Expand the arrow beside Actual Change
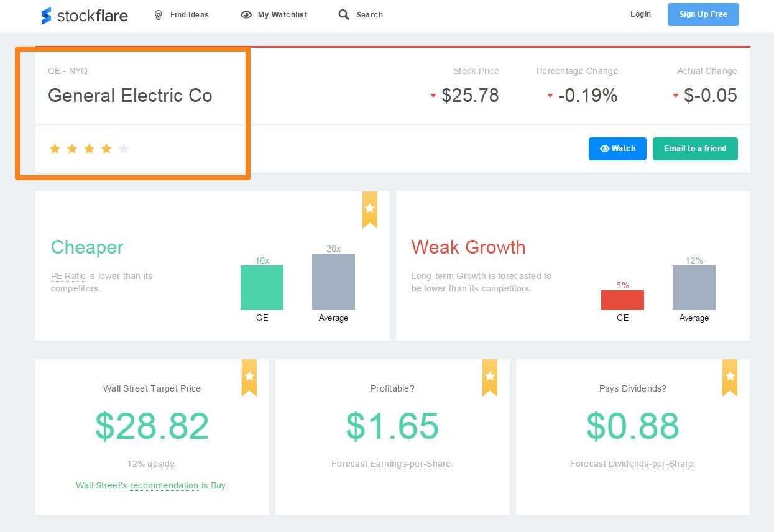774x532 pixels. [676, 96]
